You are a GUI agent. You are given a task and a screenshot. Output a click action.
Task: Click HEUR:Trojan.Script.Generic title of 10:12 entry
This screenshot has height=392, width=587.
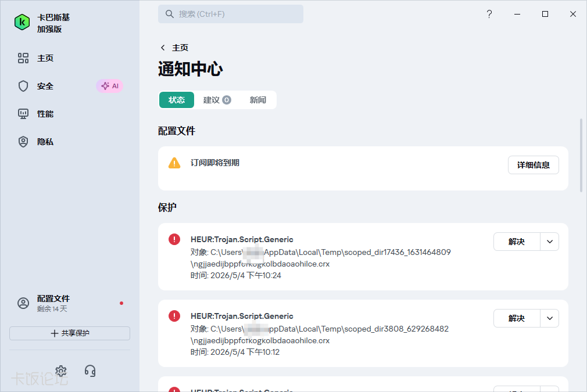pos(242,316)
